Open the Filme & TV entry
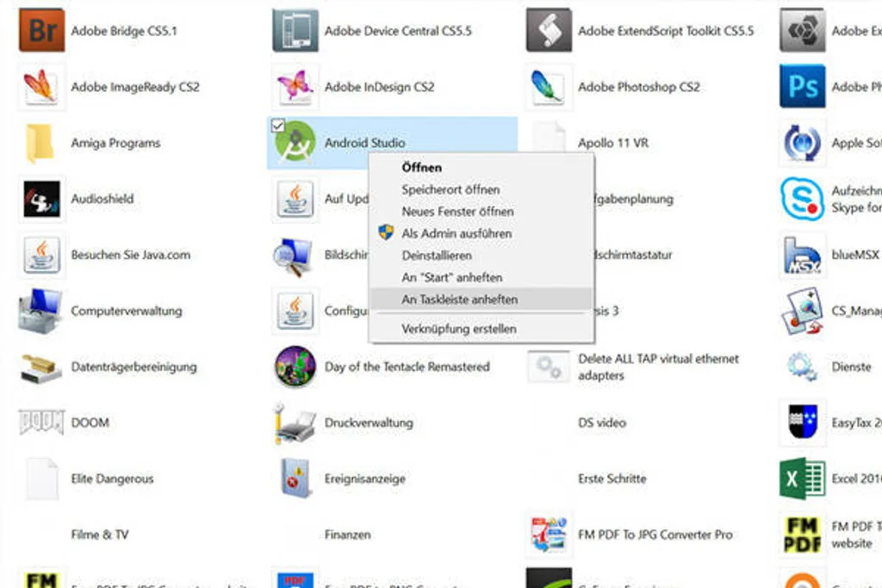This screenshot has width=882, height=588. (x=100, y=535)
